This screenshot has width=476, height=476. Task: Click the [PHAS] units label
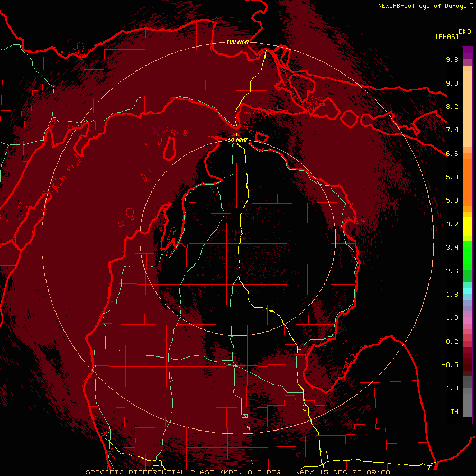point(447,36)
